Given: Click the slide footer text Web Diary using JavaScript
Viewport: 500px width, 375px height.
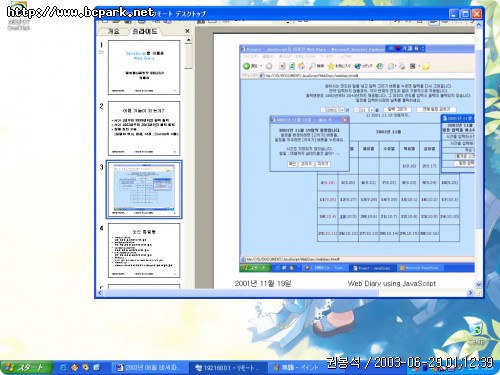Looking at the screenshot, I should [x=392, y=283].
